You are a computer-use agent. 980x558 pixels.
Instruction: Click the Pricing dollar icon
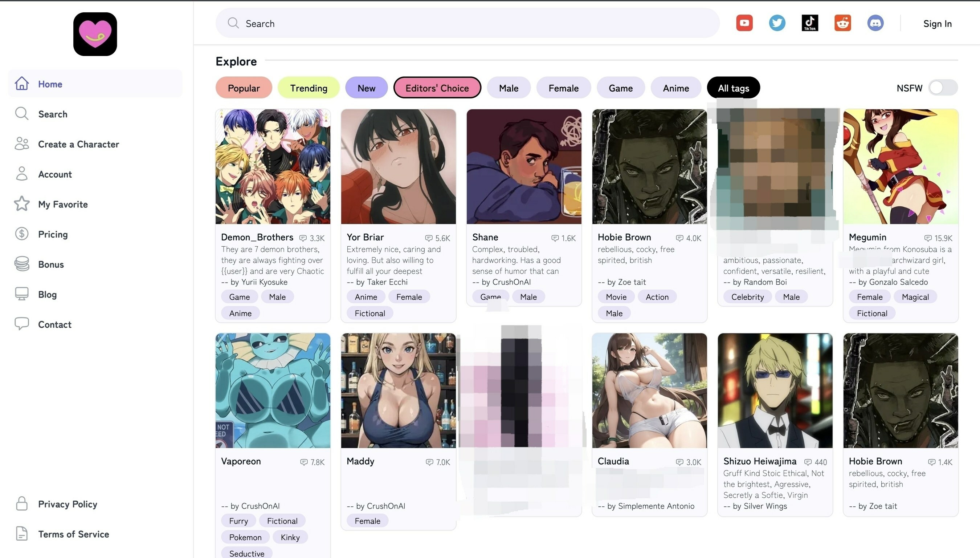(x=22, y=234)
